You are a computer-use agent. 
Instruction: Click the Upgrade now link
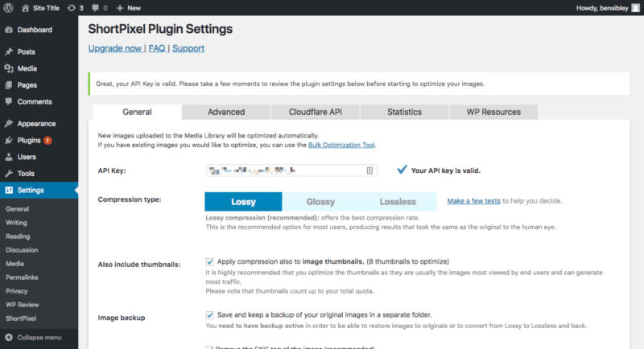(115, 48)
